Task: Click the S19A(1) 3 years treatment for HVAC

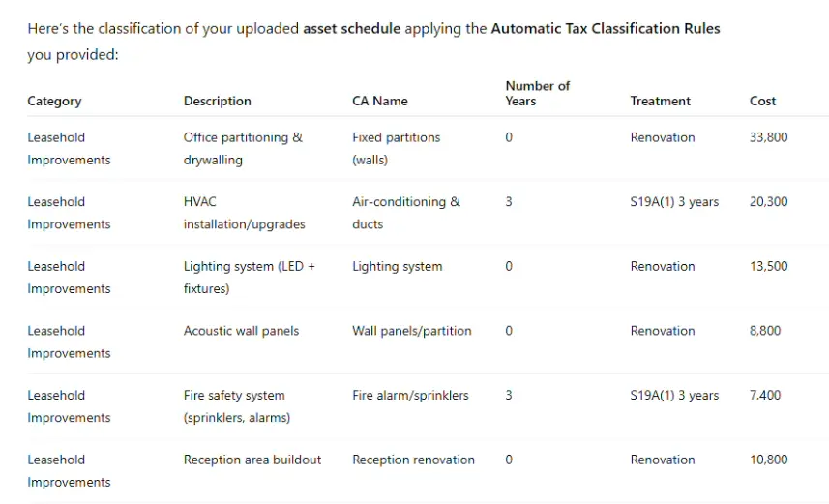Action: coord(674,202)
